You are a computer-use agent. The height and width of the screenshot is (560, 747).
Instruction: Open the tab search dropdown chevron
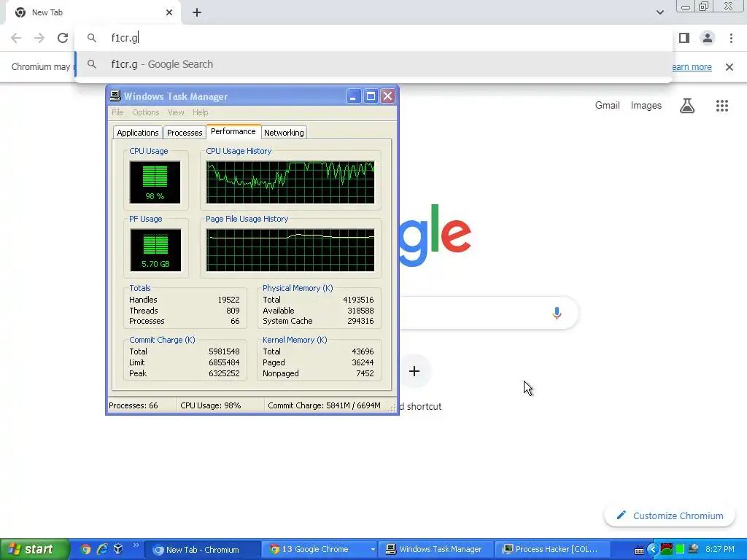click(659, 12)
